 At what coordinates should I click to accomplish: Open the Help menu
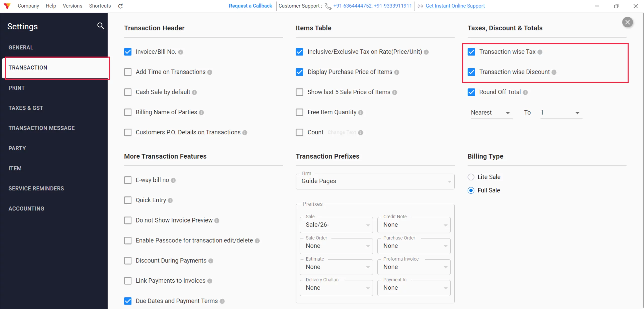click(51, 6)
